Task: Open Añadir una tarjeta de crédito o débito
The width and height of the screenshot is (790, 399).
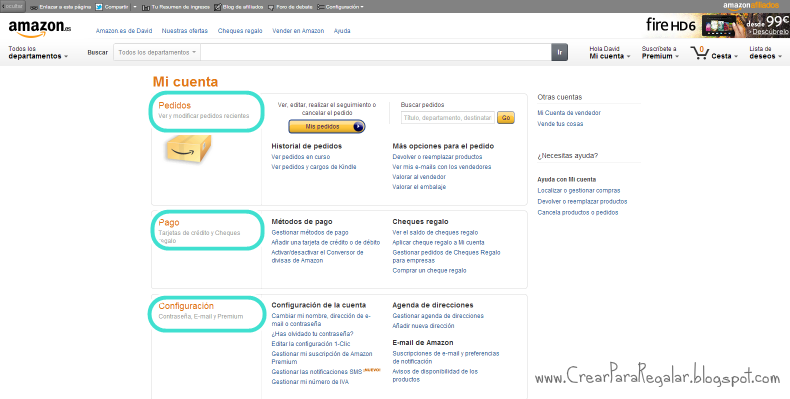Action: 326,242
